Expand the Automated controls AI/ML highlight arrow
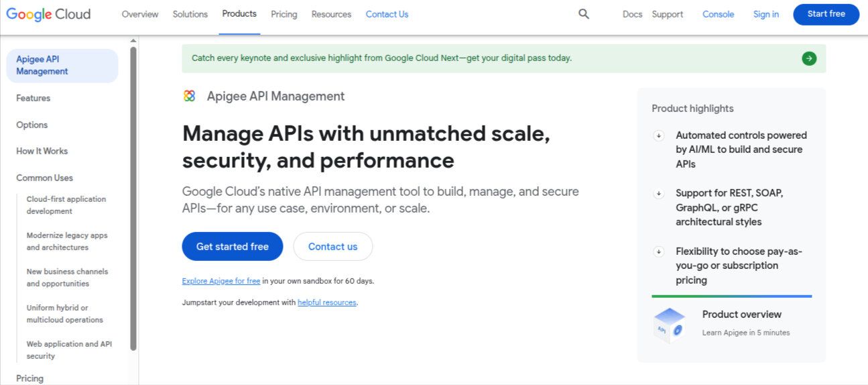The height and width of the screenshot is (385, 868). pos(659,135)
